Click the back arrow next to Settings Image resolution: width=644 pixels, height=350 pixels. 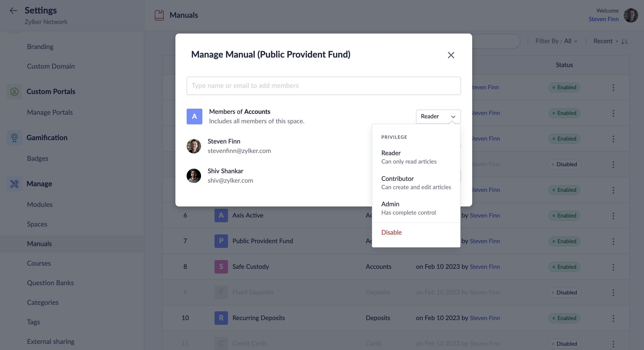13,11
